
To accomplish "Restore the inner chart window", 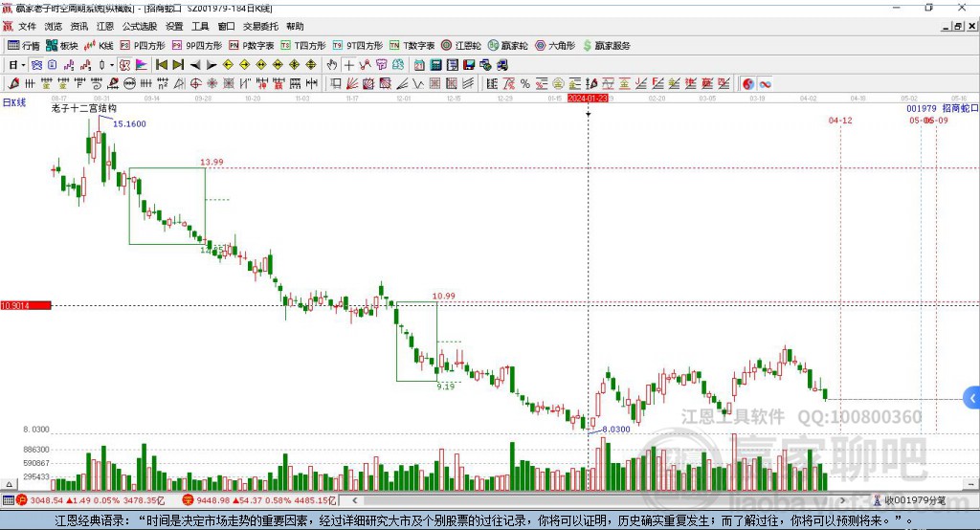I will click(959, 26).
